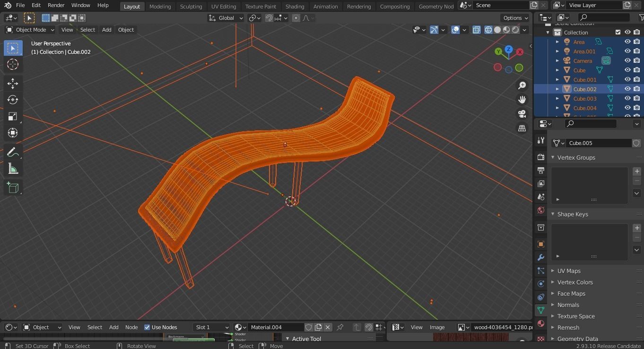Open the Render properties tab
The width and height of the screenshot is (644, 349).
(x=541, y=157)
